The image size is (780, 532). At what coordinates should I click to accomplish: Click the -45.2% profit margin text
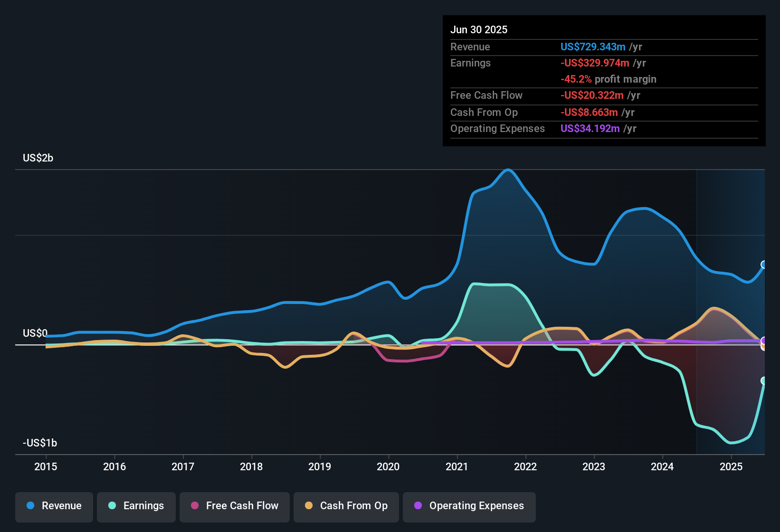pyautogui.click(x=609, y=79)
